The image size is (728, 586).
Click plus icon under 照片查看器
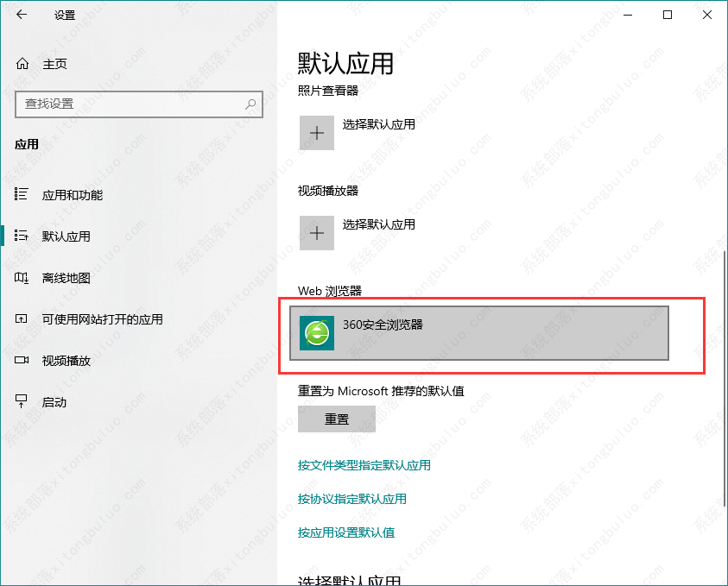[x=317, y=133]
